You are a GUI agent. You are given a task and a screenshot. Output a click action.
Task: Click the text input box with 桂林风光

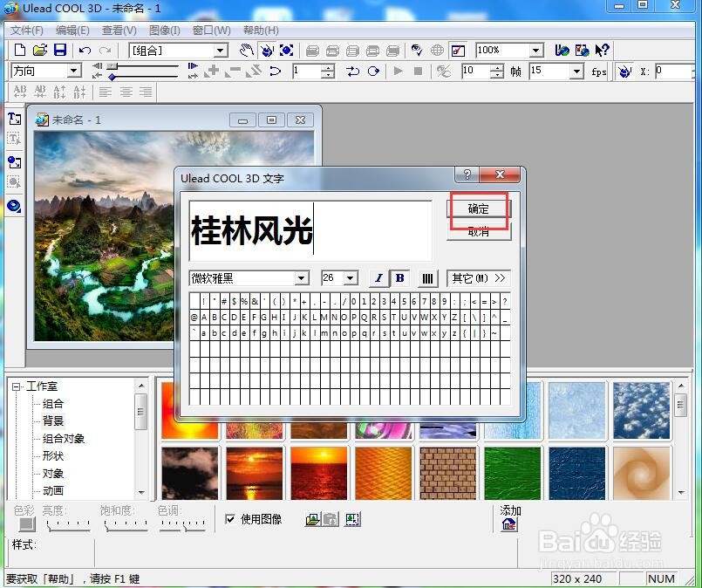[310, 230]
